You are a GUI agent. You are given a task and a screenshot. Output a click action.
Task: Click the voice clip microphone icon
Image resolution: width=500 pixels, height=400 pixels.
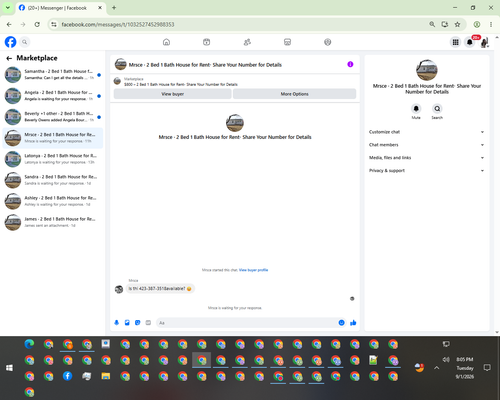coord(117,323)
